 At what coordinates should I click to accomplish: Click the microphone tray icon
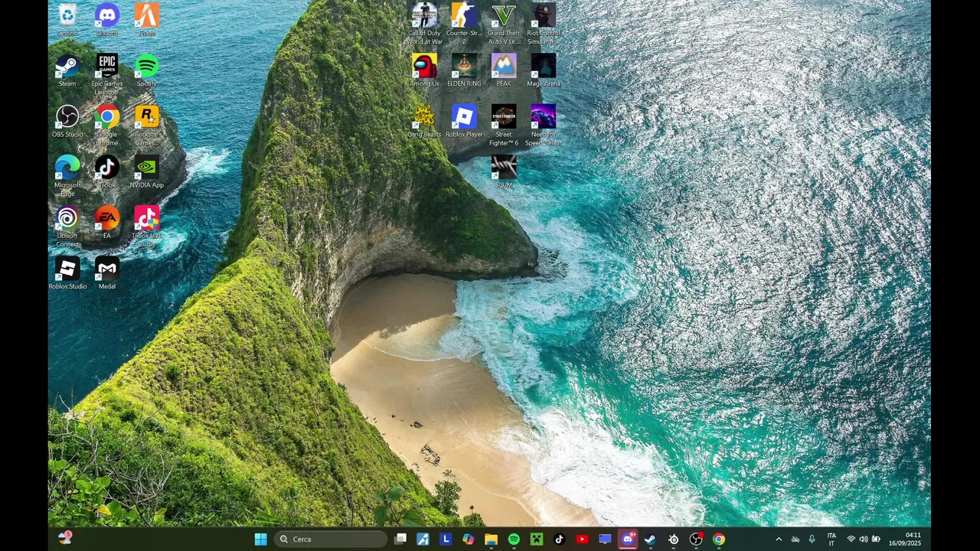812,540
